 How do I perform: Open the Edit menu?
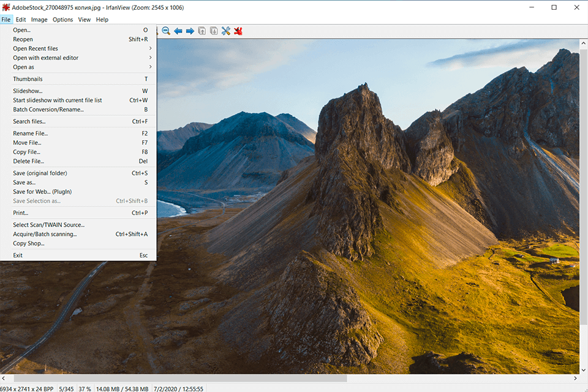21,20
